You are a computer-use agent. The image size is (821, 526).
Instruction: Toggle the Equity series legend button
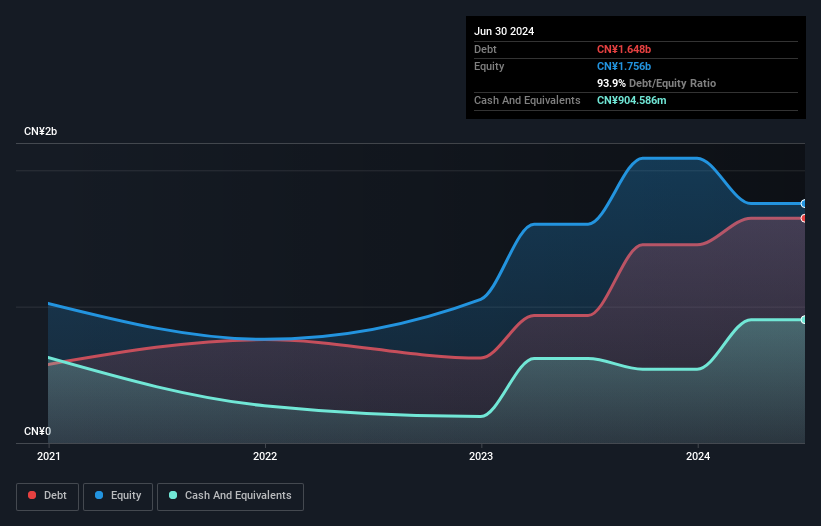(118, 496)
